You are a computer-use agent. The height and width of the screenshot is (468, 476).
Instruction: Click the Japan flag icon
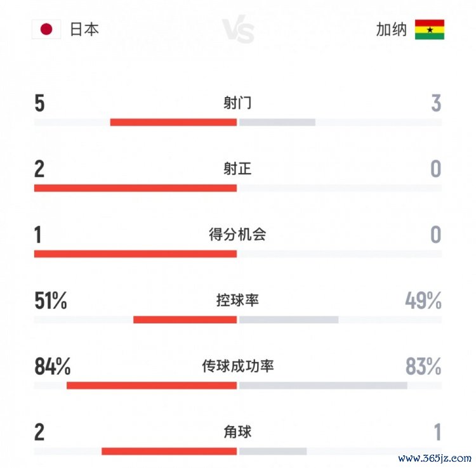[x=46, y=29]
